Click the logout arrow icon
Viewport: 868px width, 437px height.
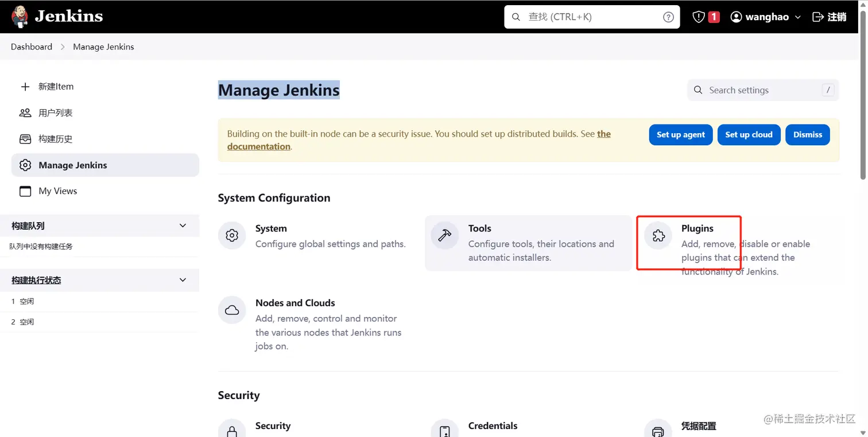pyautogui.click(x=818, y=17)
